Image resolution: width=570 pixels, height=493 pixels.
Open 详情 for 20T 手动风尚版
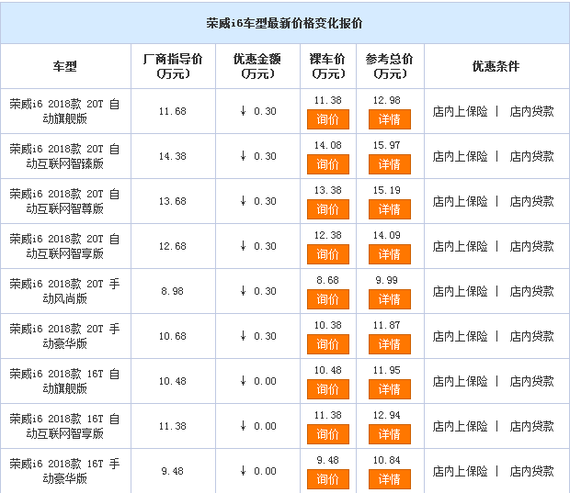click(390, 299)
